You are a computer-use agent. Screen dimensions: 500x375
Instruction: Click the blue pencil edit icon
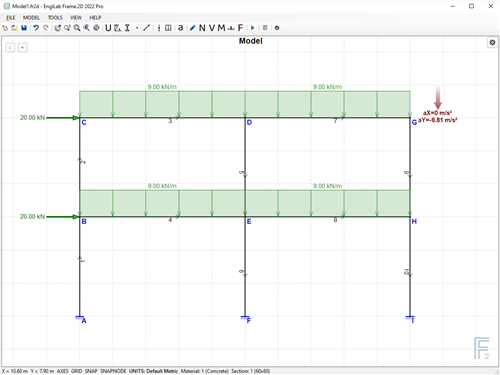192,28
